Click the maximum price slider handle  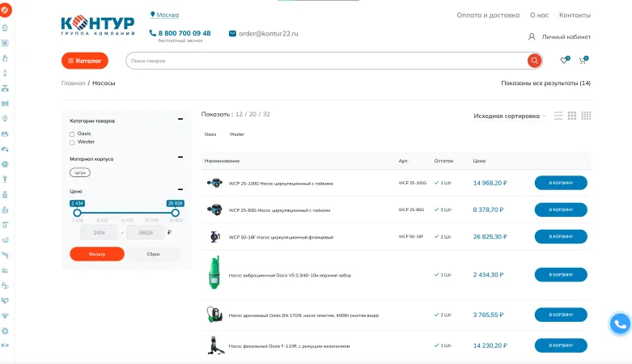coord(176,213)
